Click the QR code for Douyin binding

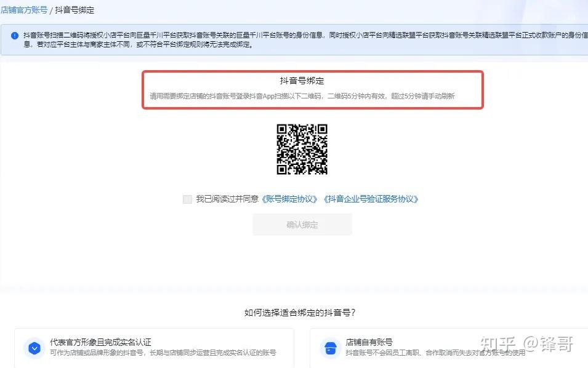click(x=302, y=149)
